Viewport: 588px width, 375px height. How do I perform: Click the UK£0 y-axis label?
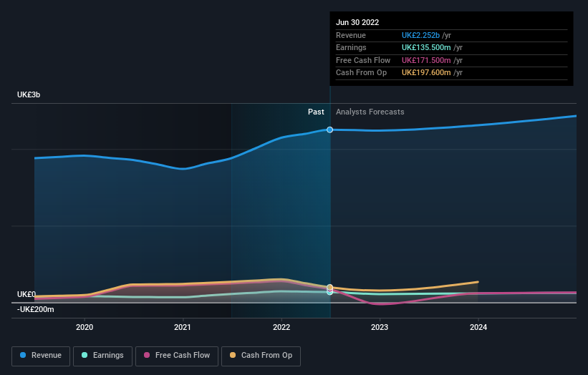tap(26, 294)
